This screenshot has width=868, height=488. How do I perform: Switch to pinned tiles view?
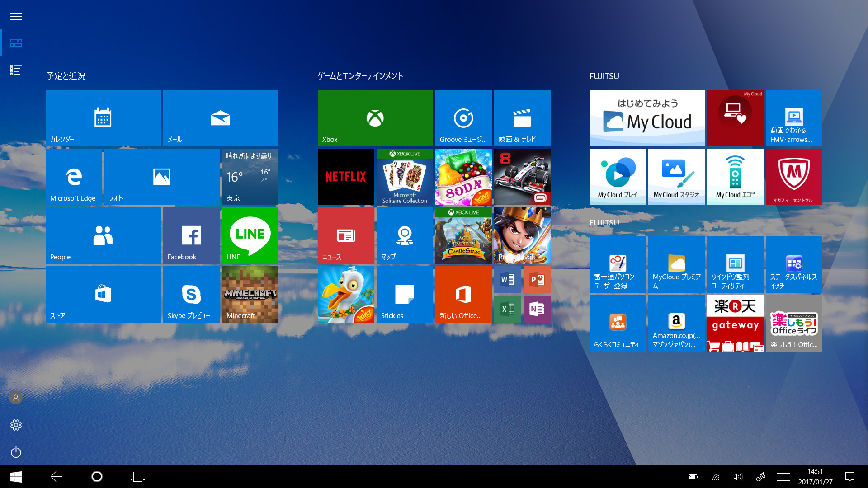pyautogui.click(x=16, y=43)
